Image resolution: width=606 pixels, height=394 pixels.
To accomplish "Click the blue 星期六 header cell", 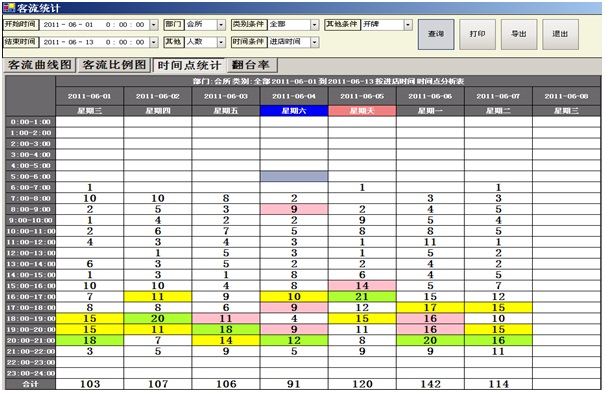I will coord(294,111).
